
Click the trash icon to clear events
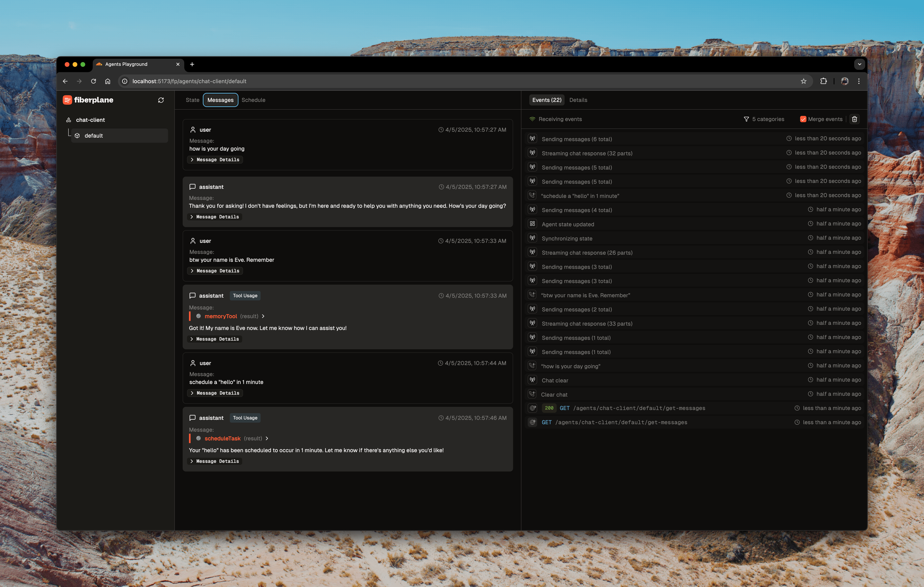(x=854, y=119)
